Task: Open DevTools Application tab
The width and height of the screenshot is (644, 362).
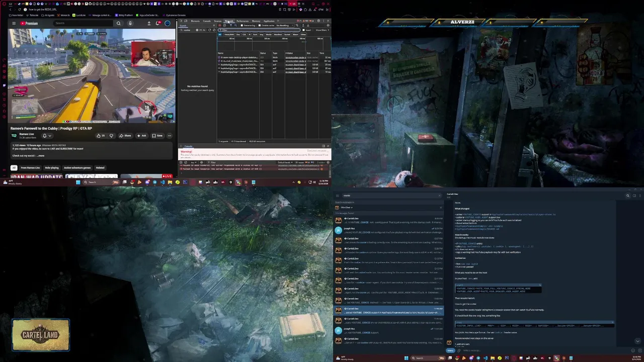Action: click(x=269, y=21)
